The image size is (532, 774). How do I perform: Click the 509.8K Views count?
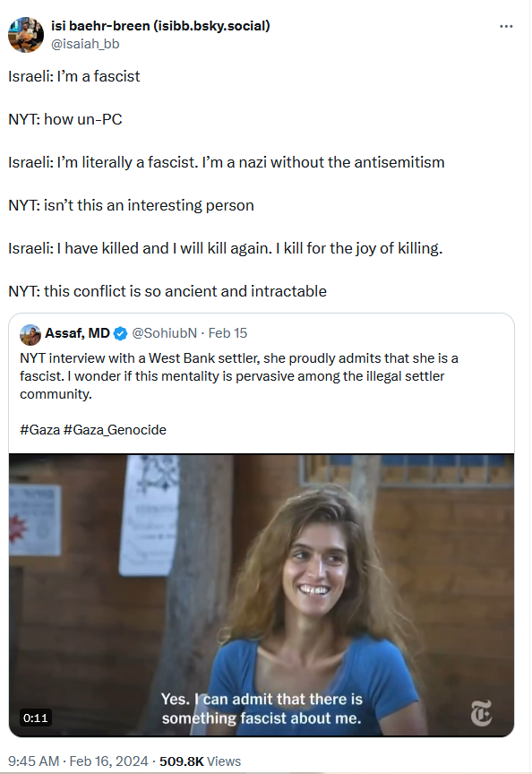200,761
